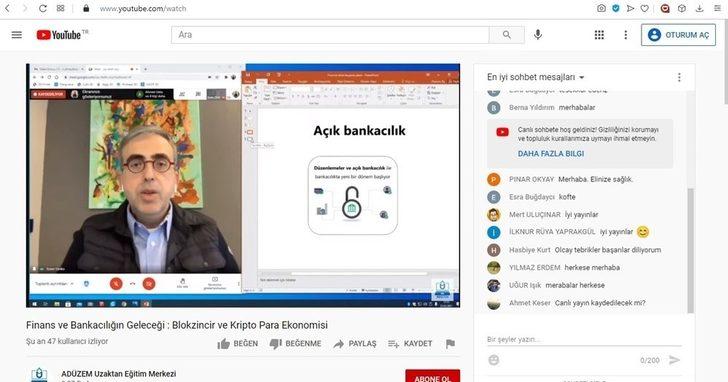Open the cube extensions icon
The height and width of the screenshot is (382, 728).
pos(682,8)
